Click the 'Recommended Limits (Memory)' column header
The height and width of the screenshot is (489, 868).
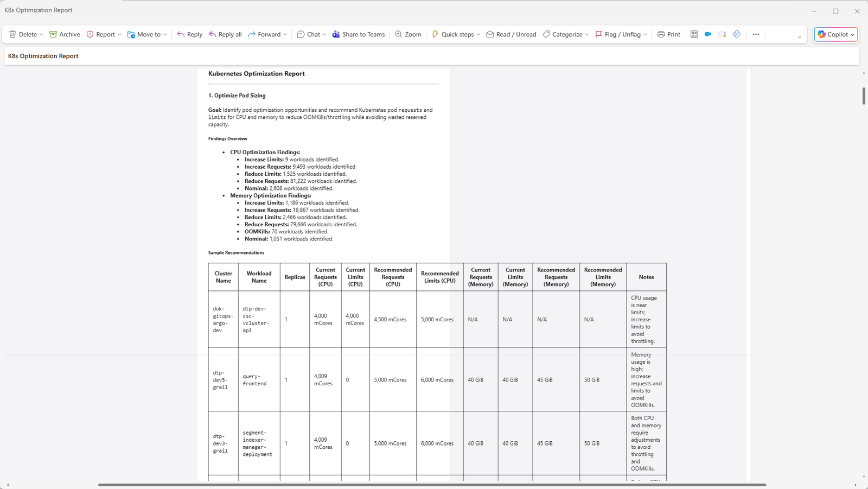click(x=603, y=277)
